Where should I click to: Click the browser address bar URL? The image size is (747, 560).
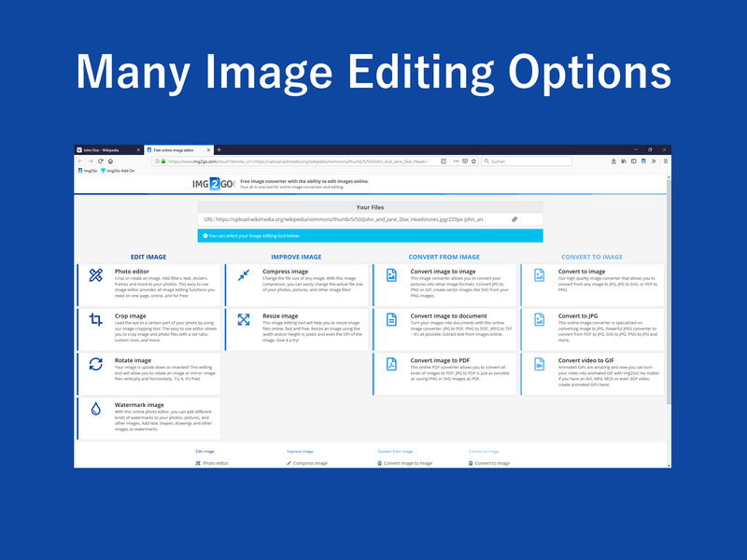point(298,161)
